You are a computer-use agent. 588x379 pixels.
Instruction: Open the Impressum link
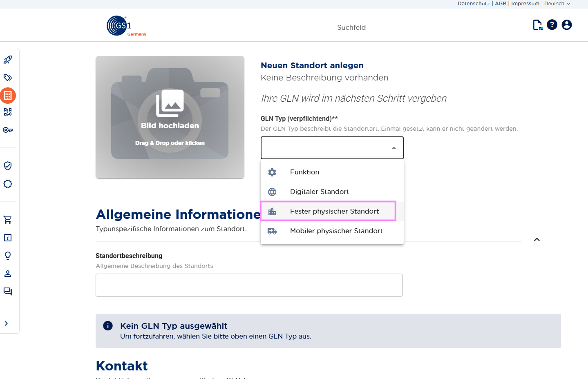[525, 4]
